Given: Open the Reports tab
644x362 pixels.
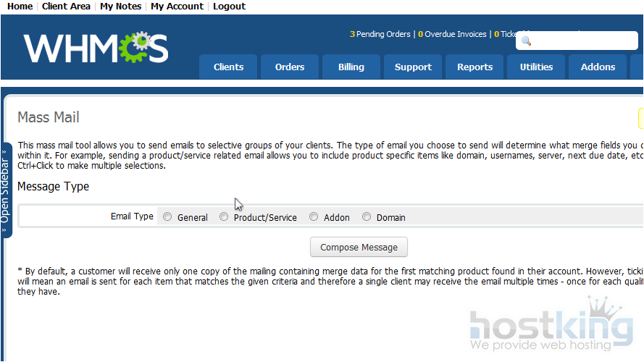Looking at the screenshot, I should click(x=474, y=67).
